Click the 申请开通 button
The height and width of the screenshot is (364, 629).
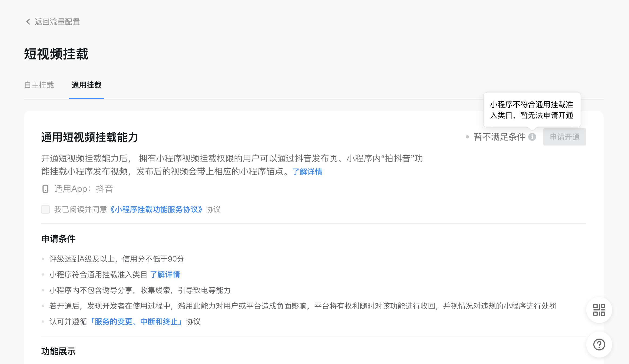click(x=564, y=137)
